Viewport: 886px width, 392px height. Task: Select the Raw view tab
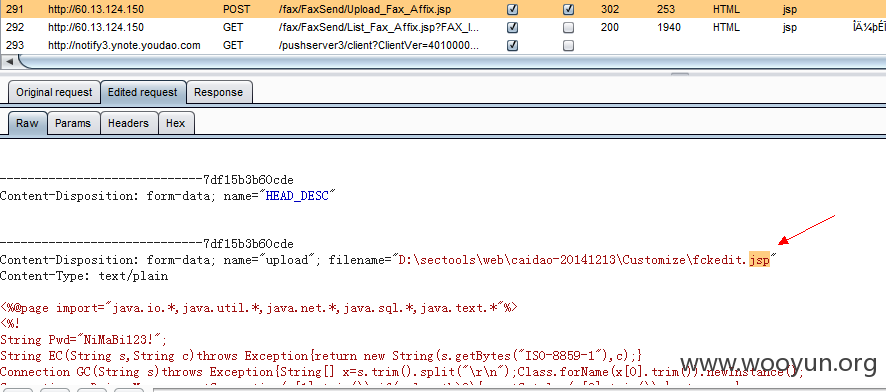pyautogui.click(x=27, y=123)
